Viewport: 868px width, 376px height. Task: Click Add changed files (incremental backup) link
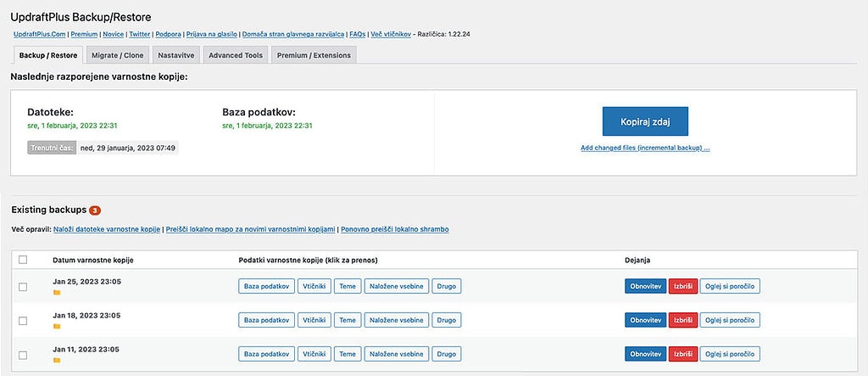(x=645, y=149)
